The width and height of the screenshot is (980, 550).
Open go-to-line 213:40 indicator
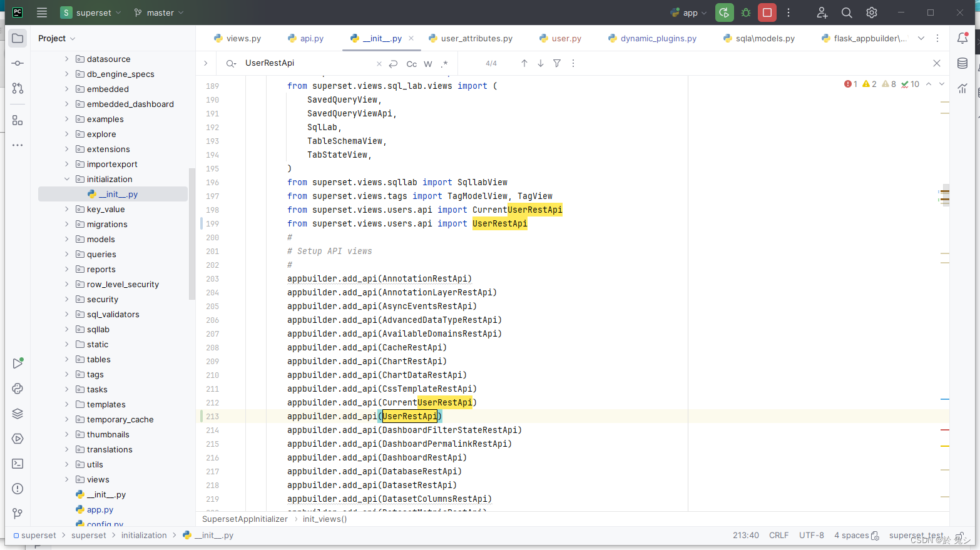click(746, 536)
